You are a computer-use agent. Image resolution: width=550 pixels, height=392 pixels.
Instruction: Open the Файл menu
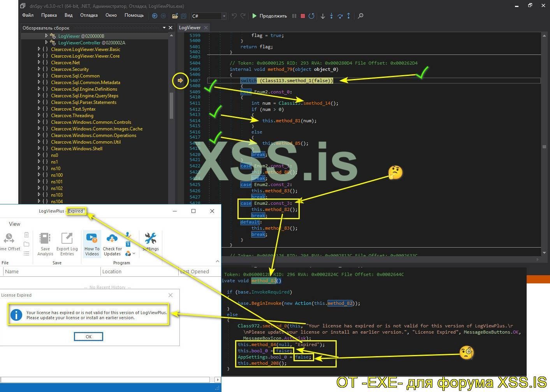point(28,15)
